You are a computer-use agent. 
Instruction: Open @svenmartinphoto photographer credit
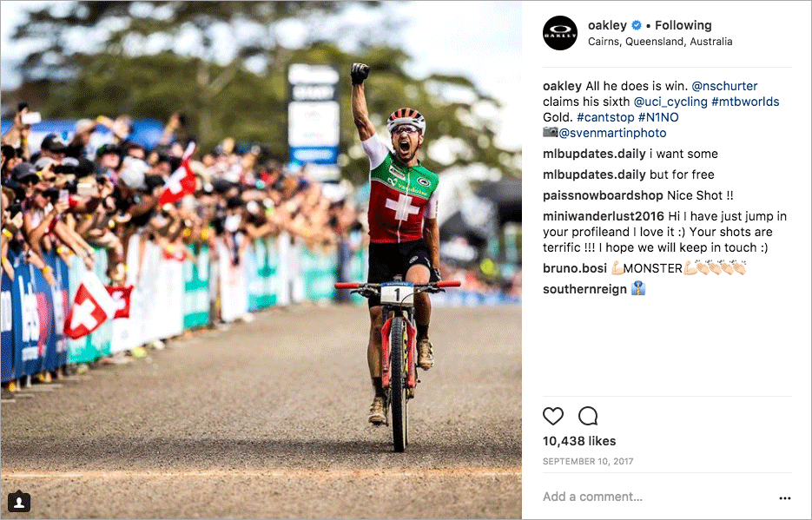coord(612,133)
